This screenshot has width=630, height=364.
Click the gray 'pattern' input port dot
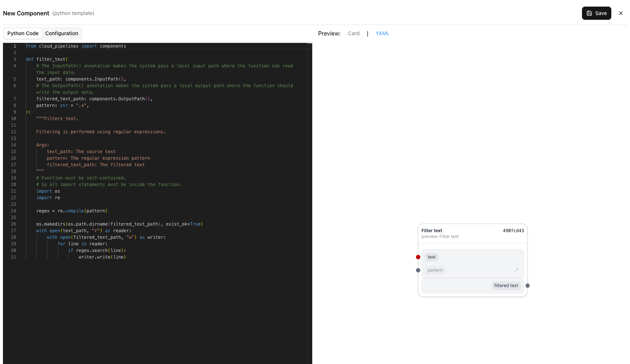tap(418, 270)
